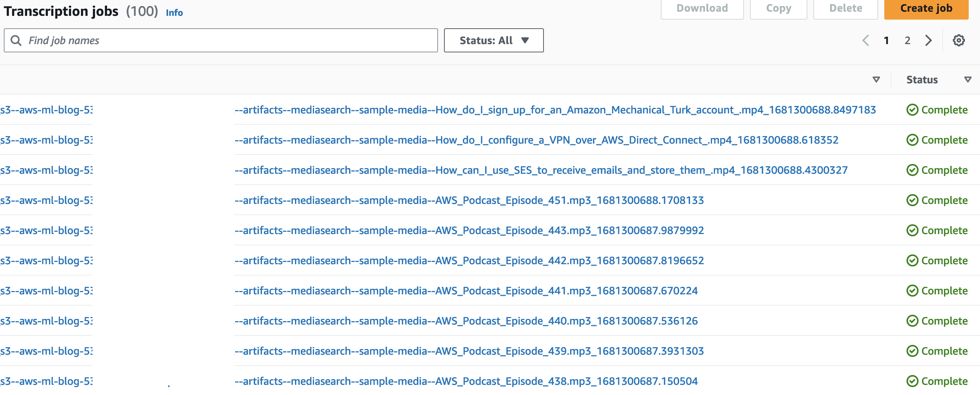Click the Complete check icon for Podcast Episode 440
Viewport: 980px width, 395px height.
click(912, 321)
